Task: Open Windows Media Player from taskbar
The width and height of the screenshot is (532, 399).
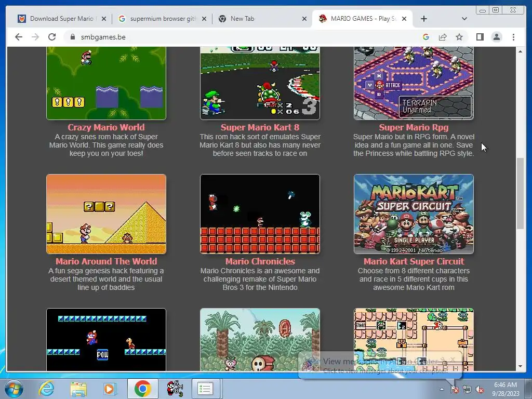Action: coord(110,389)
